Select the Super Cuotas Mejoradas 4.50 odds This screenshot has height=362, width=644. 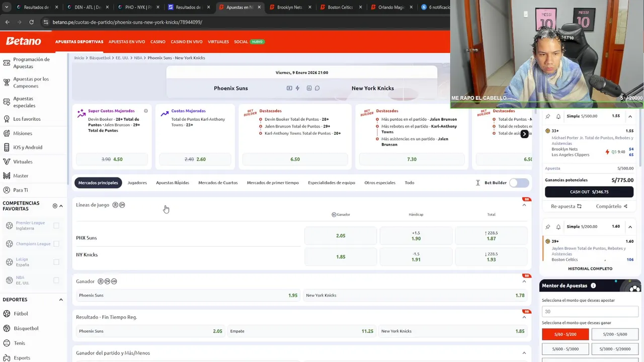pyautogui.click(x=112, y=159)
